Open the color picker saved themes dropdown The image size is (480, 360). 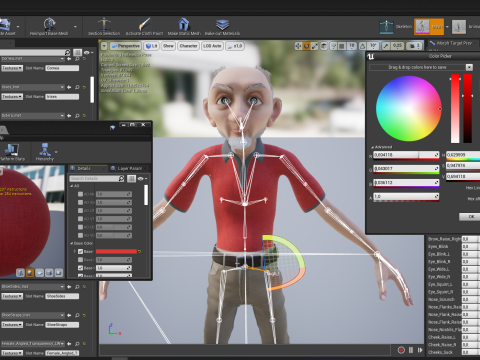pyautogui.click(x=469, y=67)
